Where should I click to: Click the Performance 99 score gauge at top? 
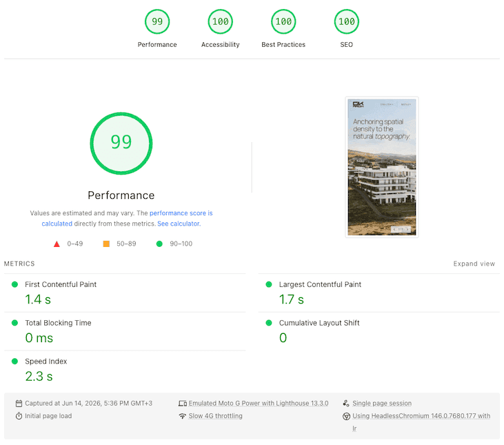157,21
